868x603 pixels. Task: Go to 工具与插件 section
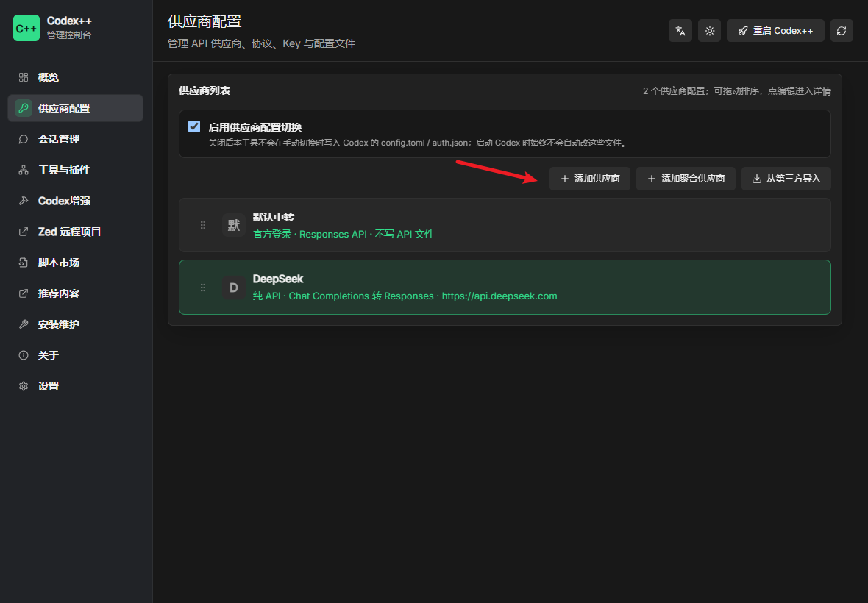click(75, 171)
